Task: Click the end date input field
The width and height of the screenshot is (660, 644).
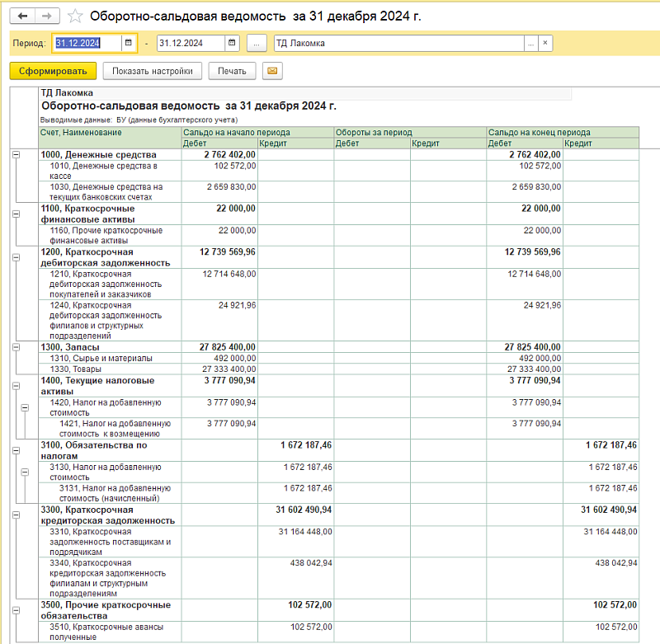Action: pos(190,43)
